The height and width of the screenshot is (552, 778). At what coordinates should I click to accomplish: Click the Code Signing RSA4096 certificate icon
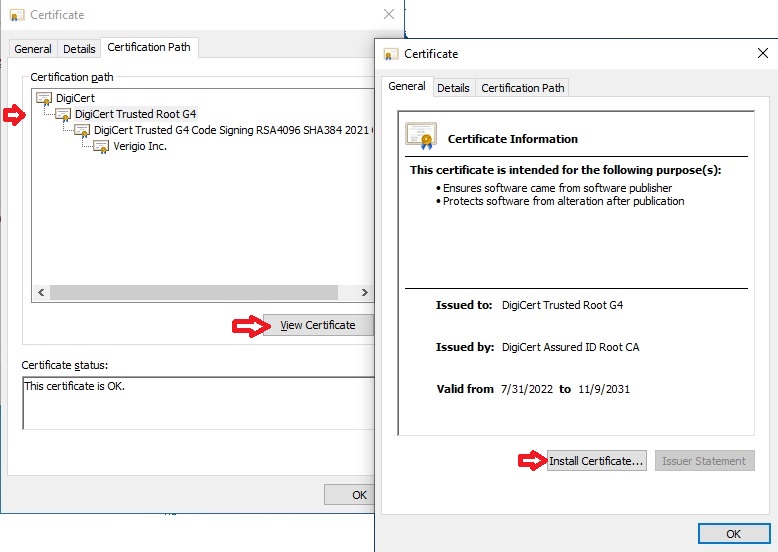click(82, 130)
